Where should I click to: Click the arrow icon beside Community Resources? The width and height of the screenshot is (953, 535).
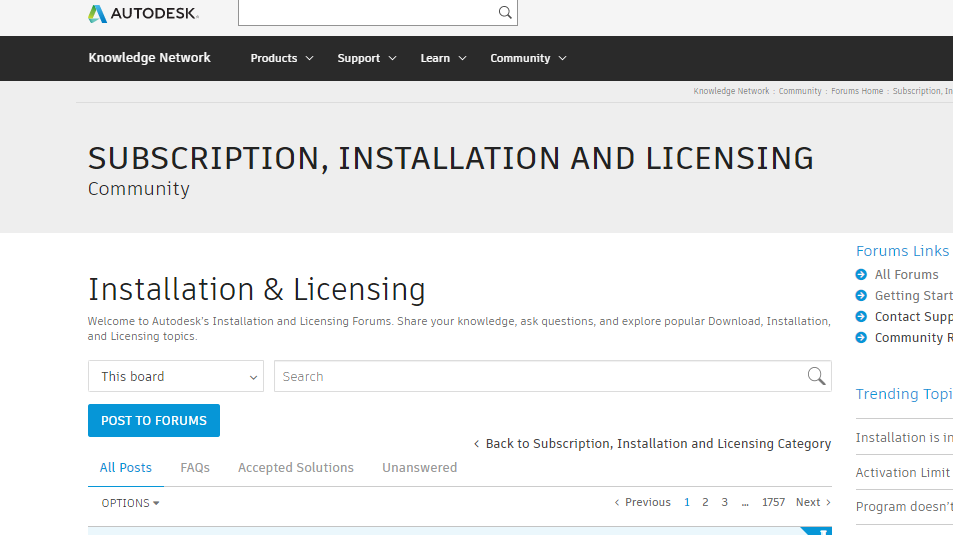pyautogui.click(x=861, y=337)
